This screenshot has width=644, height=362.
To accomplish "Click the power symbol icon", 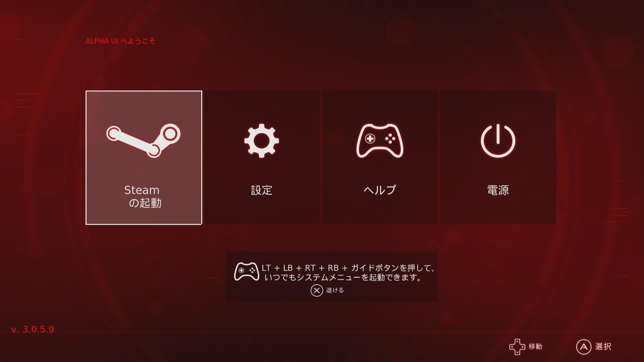I will tap(498, 141).
